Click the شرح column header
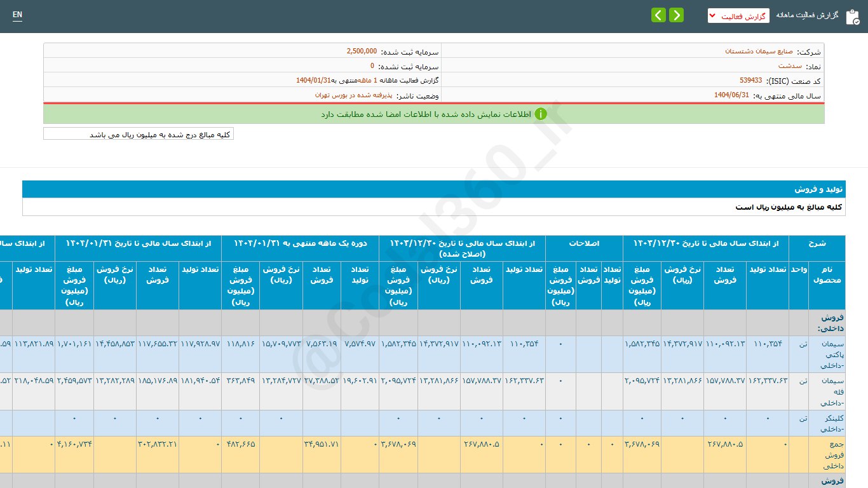This screenshot has width=868, height=488. pos(817,243)
